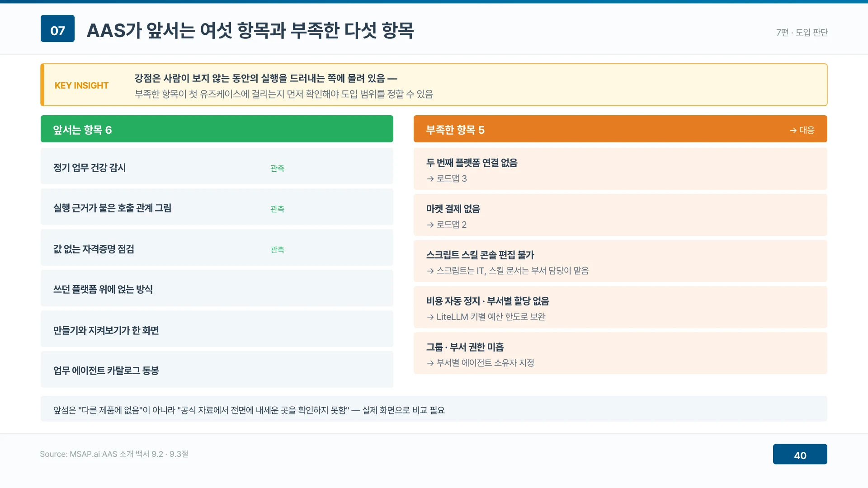Select the row '쓰던 플랫폼 위에 얹는 방식'
Screen dimensions: 868x488
[x=217, y=288]
